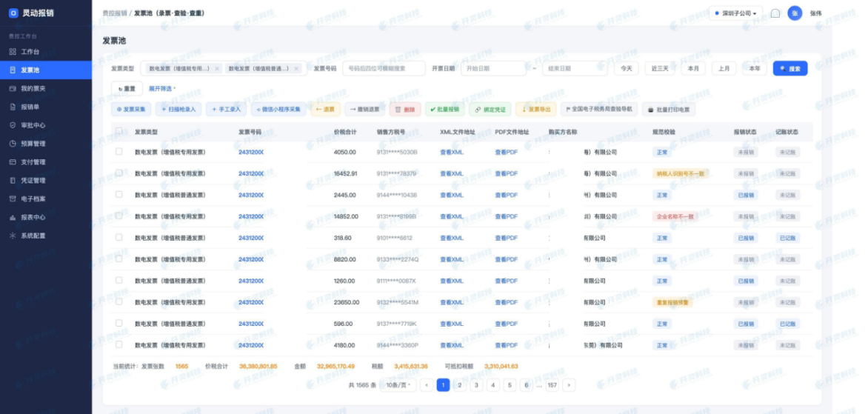Image resolution: width=868 pixels, height=414 pixels.
Task: Click the 灵动报销 logo icon
Action: coord(13,13)
